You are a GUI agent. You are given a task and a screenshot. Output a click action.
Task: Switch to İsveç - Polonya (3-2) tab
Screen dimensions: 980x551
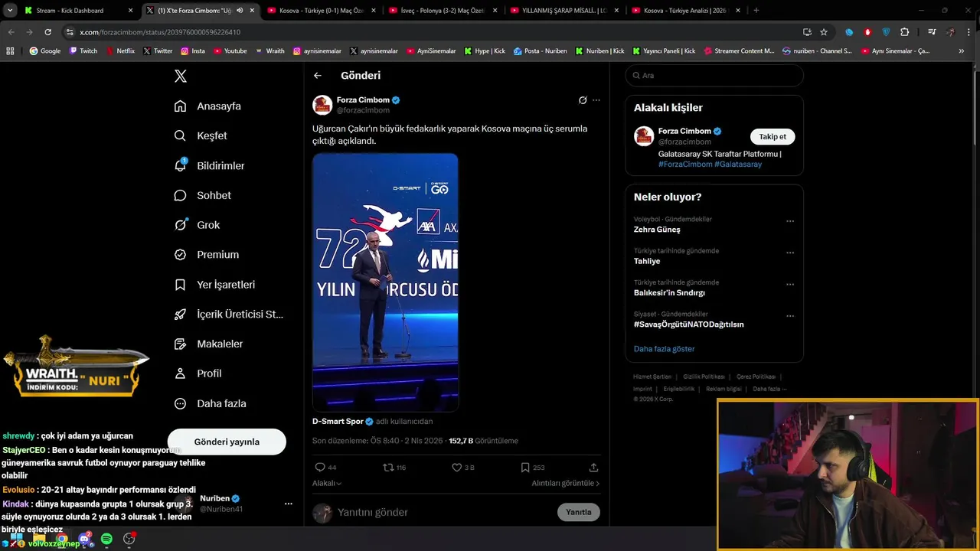tap(442, 11)
